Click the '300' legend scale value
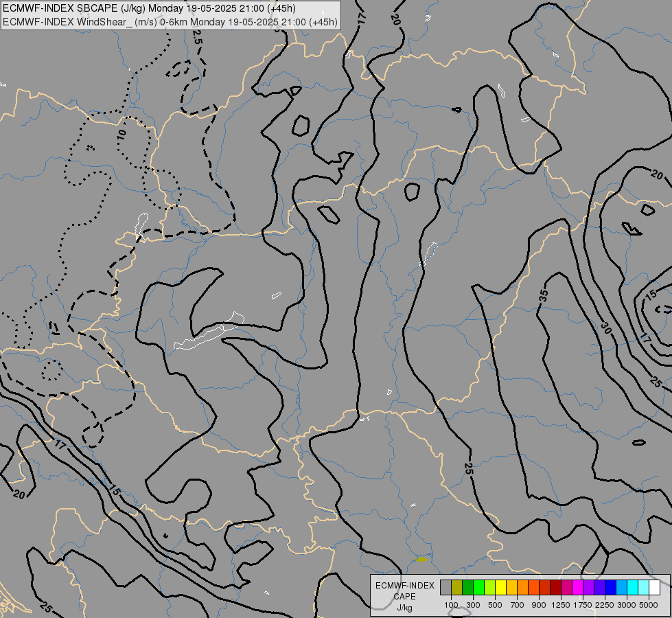Image resolution: width=672 pixels, height=618 pixels. 473,605
